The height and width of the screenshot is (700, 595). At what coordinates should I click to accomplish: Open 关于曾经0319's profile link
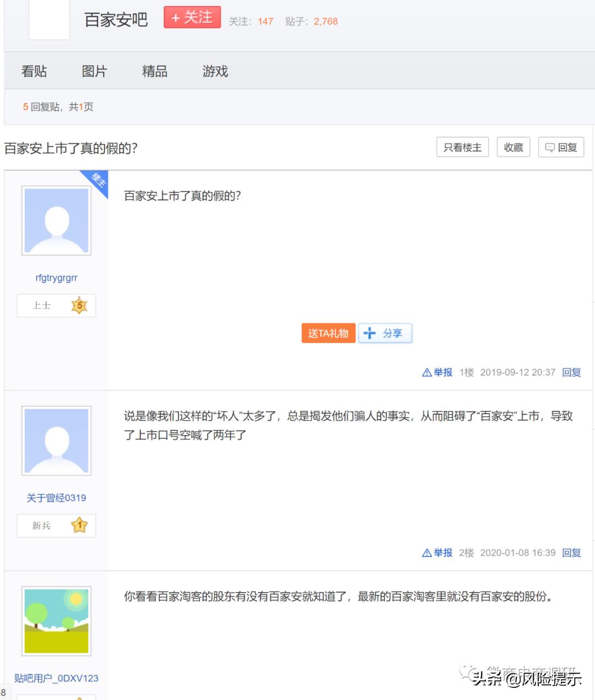click(x=56, y=497)
